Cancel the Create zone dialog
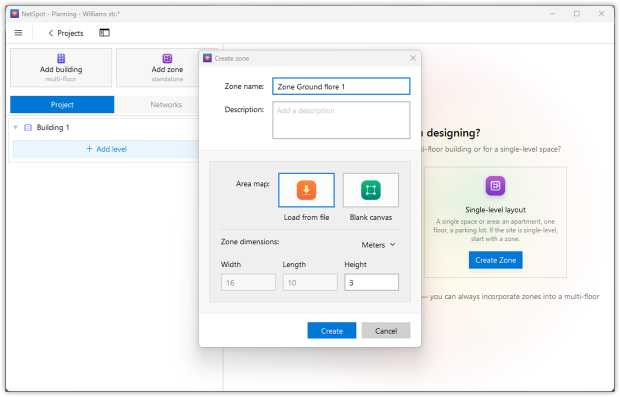Viewport: 620px width, 397px height. 386,331
